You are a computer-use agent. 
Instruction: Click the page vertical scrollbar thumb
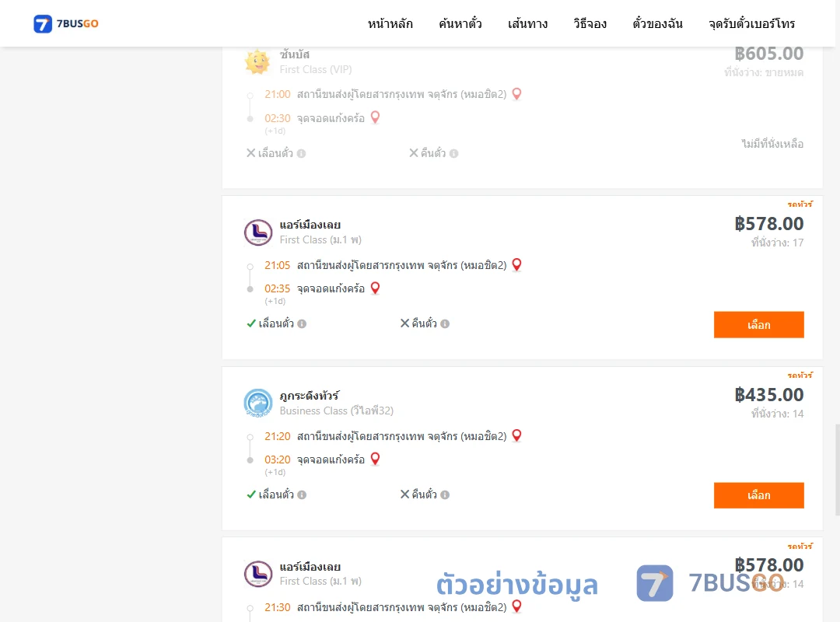click(x=837, y=470)
